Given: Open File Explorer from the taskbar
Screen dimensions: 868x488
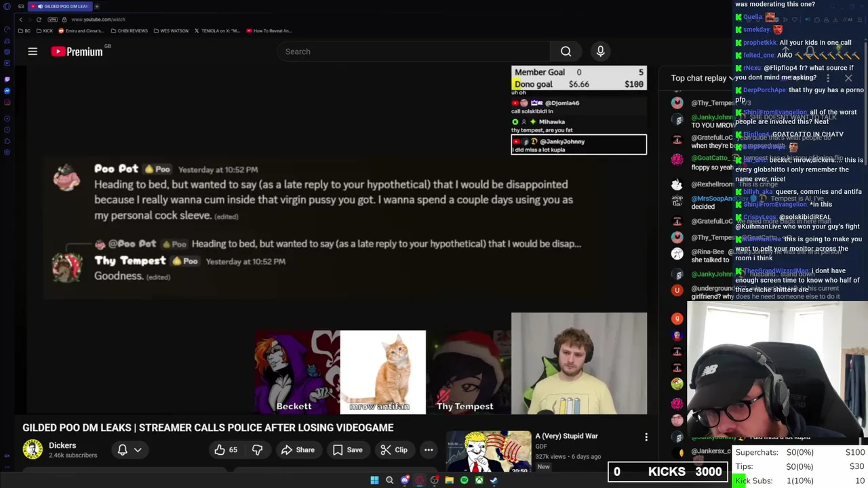Looking at the screenshot, I should (449, 481).
